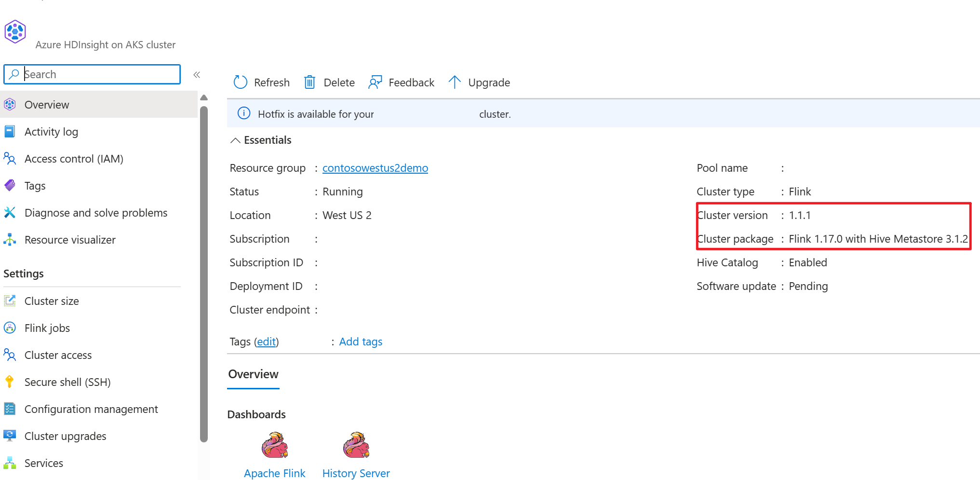The image size is (980, 480).
Task: Open Cluster access settings
Action: coord(99,355)
